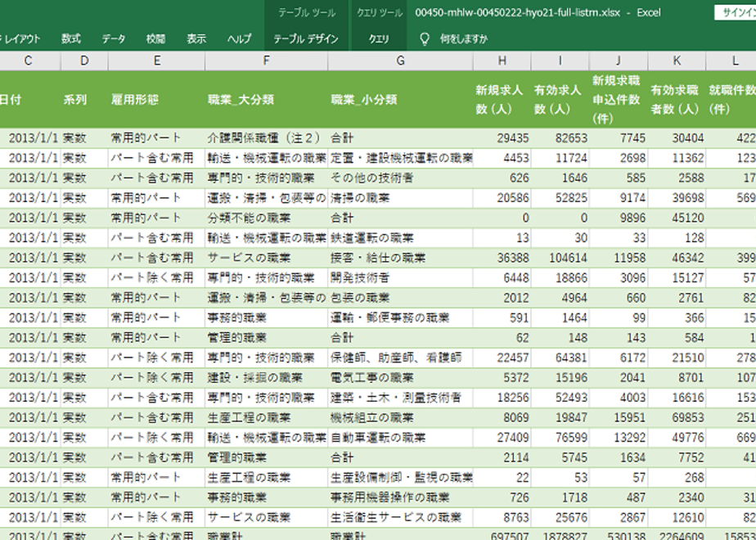This screenshot has height=540, width=756.
Task: Select the 生産設備制御・監視の職業 cell
Action: 401,478
